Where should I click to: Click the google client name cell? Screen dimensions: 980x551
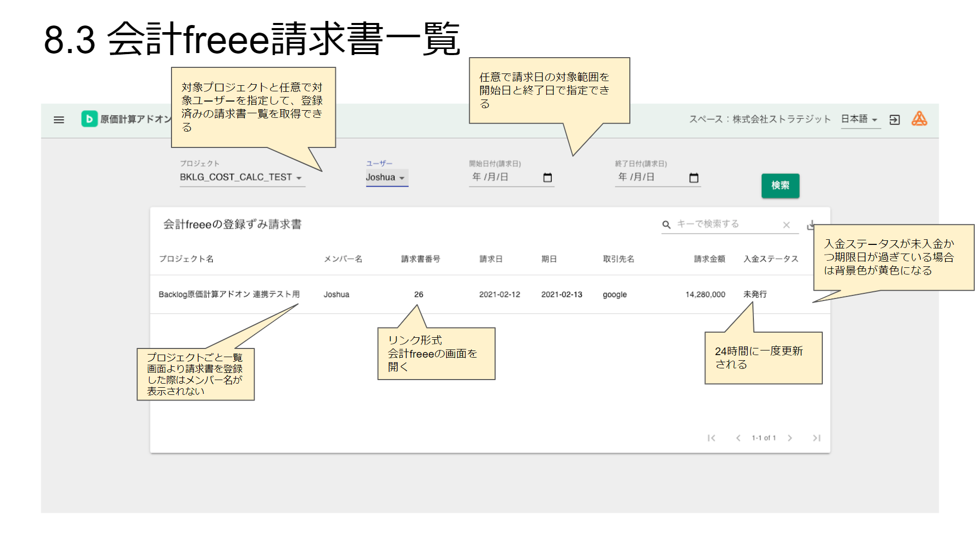[x=615, y=294]
